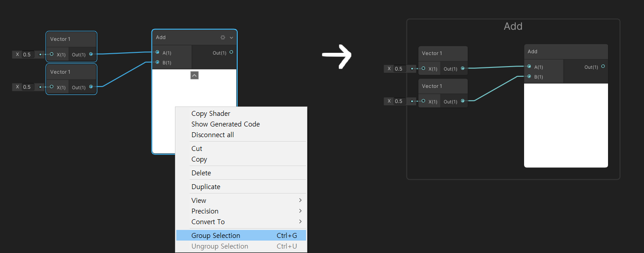Click B(1) input port of the grouped Add node
Viewport: 644px width, 253px height.
click(x=529, y=77)
